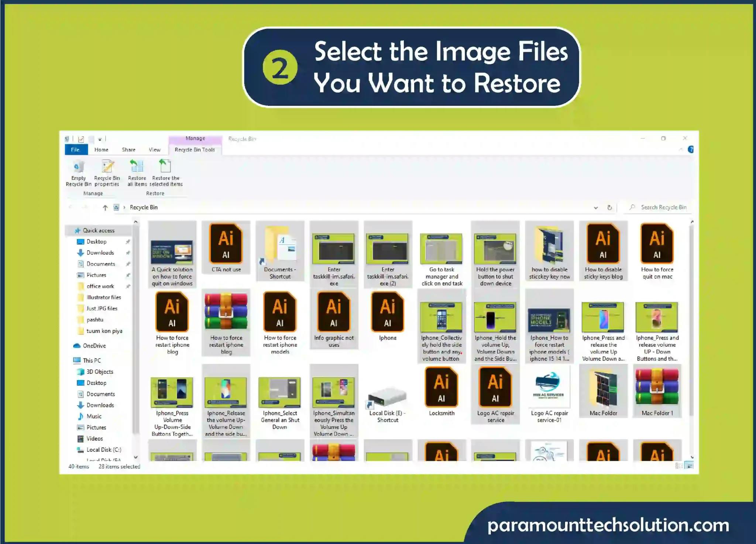Open Downloads under Quick access

(x=100, y=253)
